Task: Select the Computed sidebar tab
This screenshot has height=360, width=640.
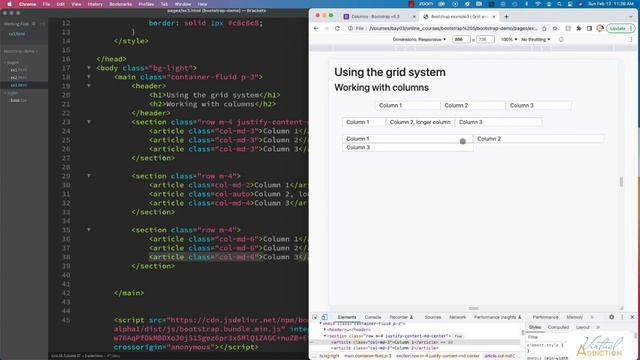Action: pos(558,327)
